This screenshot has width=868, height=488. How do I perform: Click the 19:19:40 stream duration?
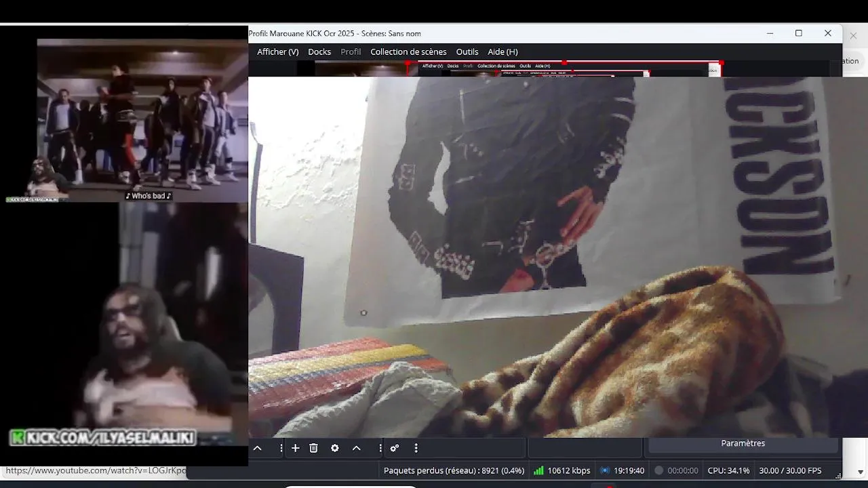(629, 470)
